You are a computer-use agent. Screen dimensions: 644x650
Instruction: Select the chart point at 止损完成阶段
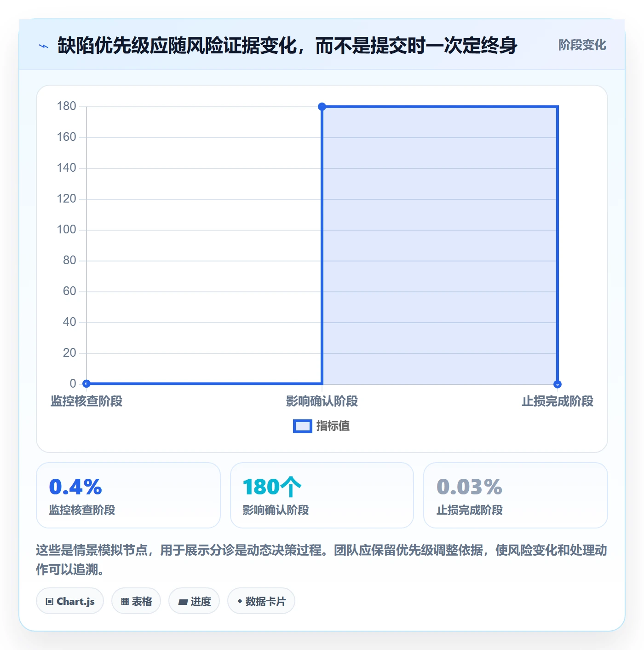[x=558, y=384]
